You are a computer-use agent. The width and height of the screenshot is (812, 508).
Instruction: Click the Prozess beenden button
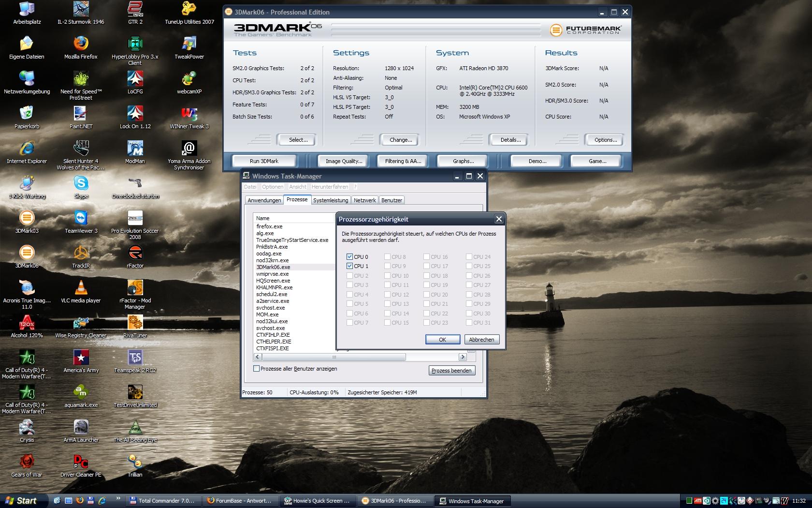coord(451,371)
